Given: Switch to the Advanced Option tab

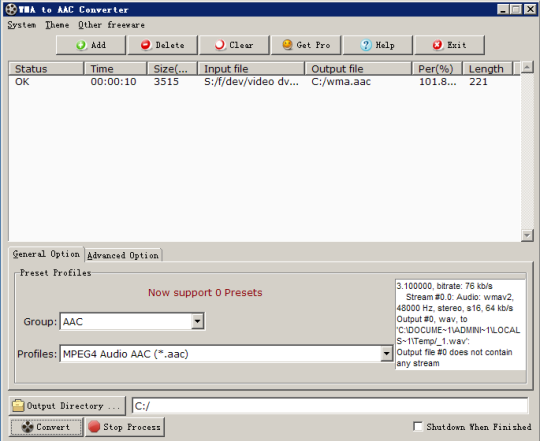Looking at the screenshot, I should (123, 255).
